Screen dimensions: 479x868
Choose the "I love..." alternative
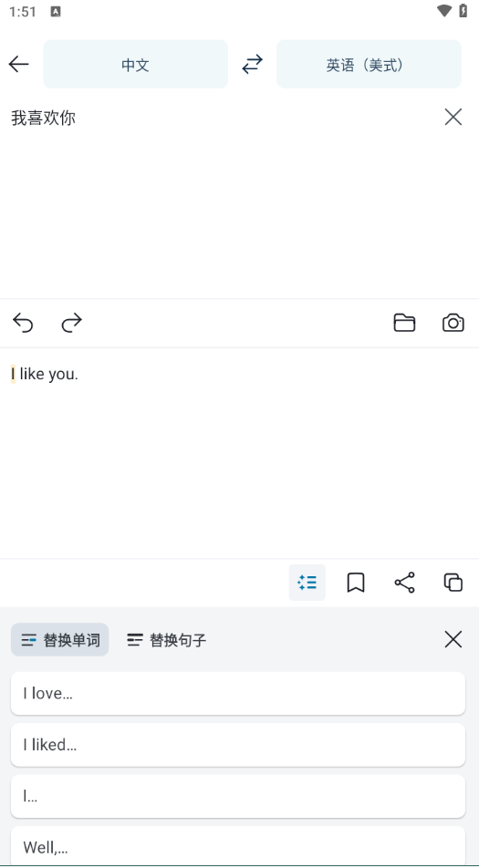click(238, 694)
